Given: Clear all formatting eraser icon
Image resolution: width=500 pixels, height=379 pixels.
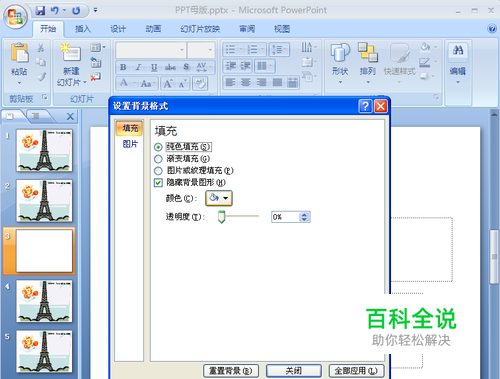Looking at the screenshot, I should pos(200,83).
